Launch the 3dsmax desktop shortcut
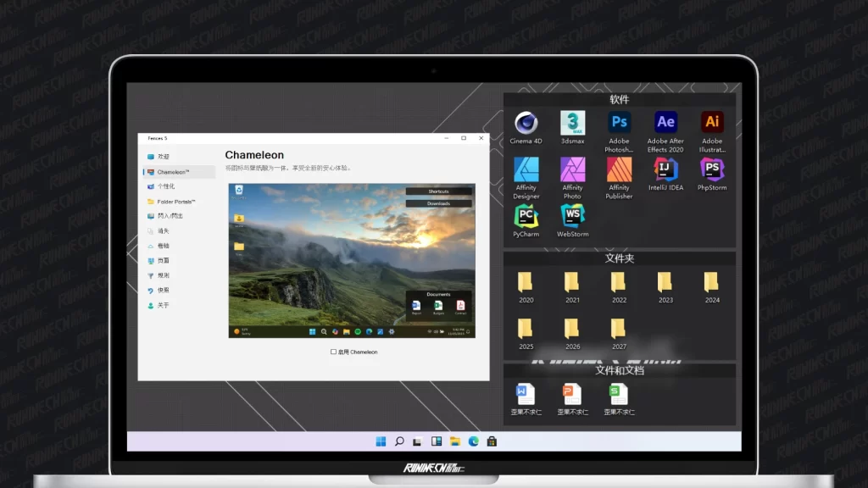 pos(572,124)
